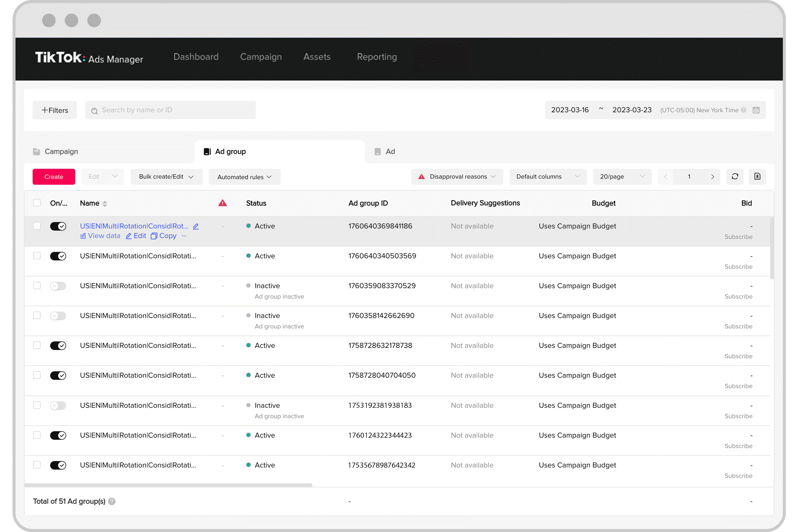Click the campaign folder icon

[x=37, y=151]
